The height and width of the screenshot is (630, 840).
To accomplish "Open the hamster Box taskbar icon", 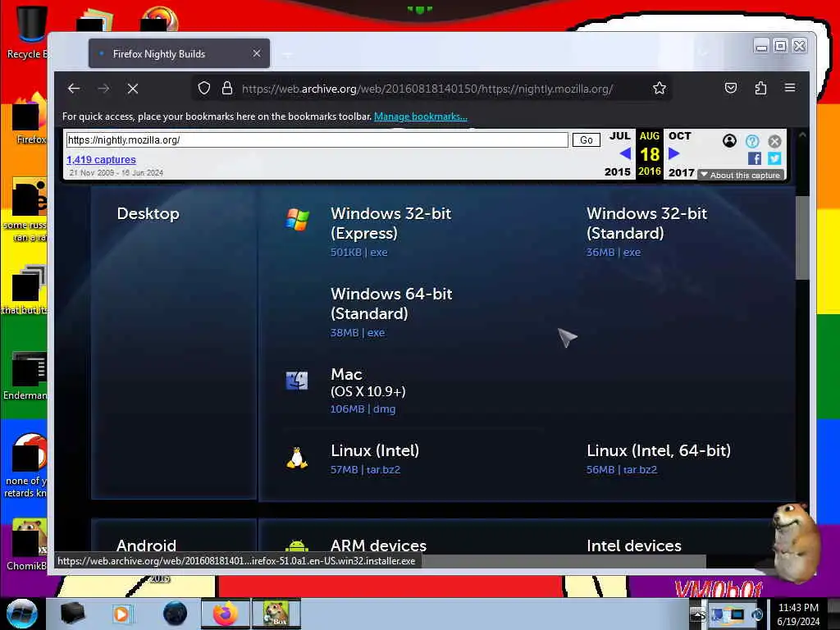I will (276, 614).
